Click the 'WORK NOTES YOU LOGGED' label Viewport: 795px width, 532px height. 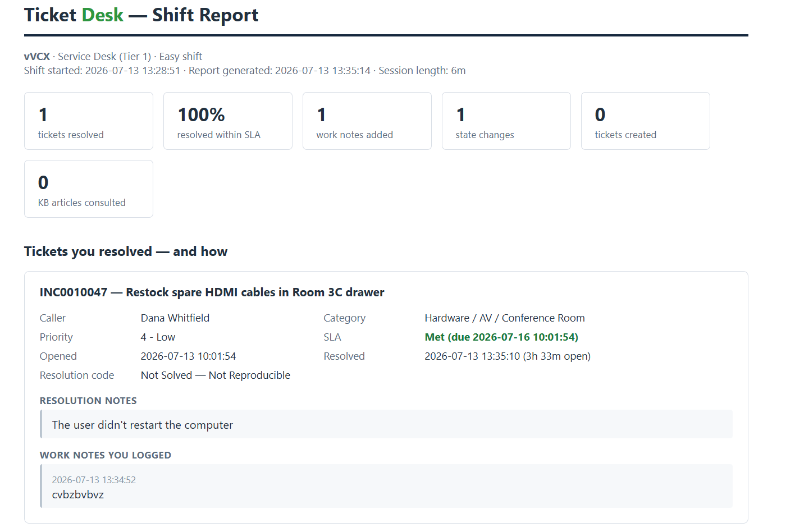click(106, 455)
